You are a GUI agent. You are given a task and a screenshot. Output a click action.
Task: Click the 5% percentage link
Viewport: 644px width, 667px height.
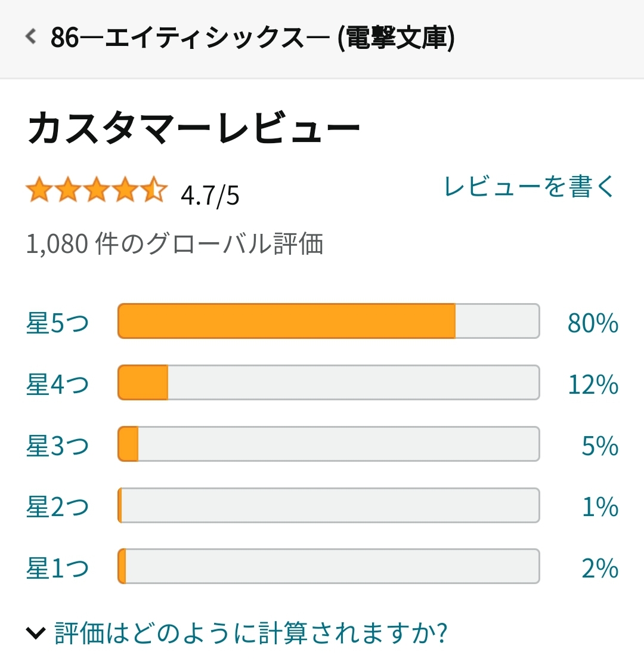(x=600, y=446)
